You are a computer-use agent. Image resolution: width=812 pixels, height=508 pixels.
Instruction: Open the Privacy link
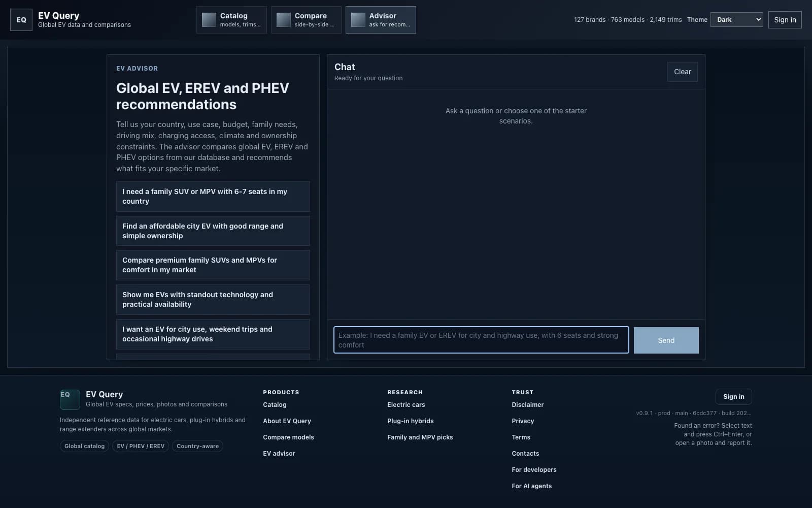(x=523, y=421)
